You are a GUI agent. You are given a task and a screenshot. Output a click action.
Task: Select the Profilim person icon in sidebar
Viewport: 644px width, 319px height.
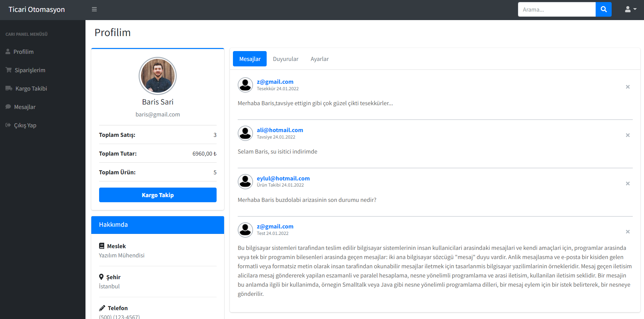8,51
